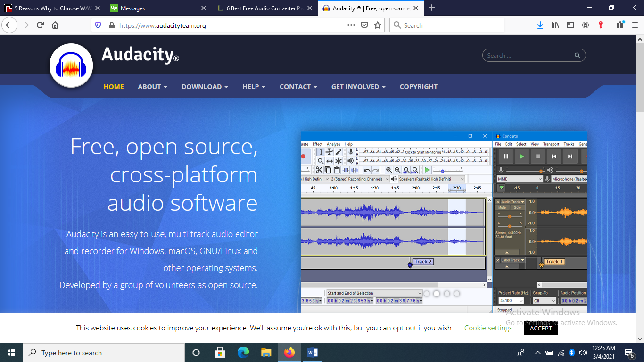Open the Cookie settings link
644x362 pixels.
[488, 328]
